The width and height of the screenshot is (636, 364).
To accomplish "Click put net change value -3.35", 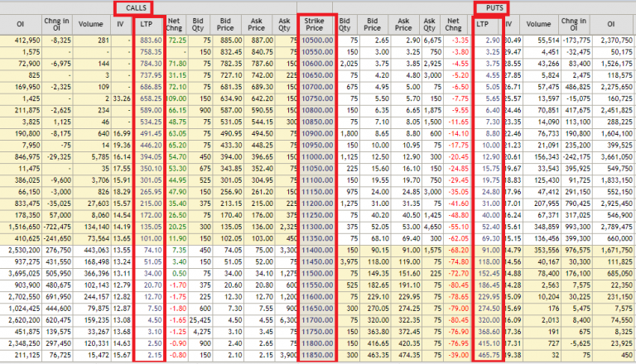I will click(x=461, y=41).
